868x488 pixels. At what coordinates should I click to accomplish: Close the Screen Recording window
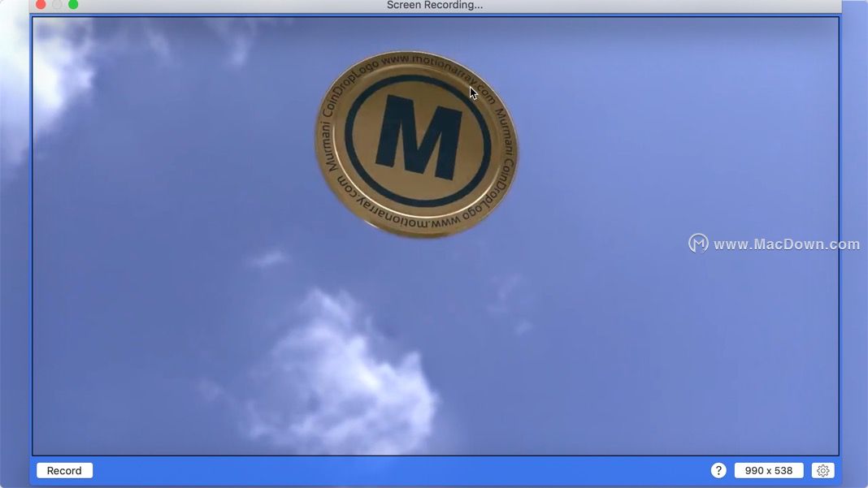(41, 4)
